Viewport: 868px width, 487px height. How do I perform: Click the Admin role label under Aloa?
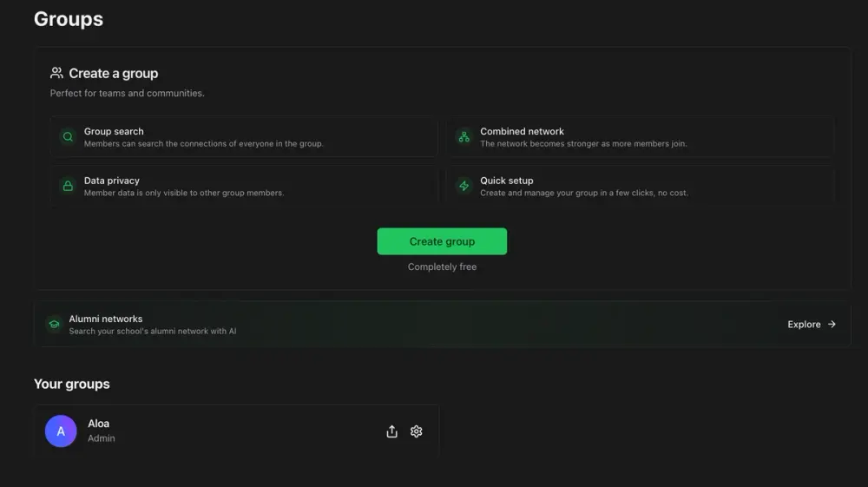[x=102, y=438]
